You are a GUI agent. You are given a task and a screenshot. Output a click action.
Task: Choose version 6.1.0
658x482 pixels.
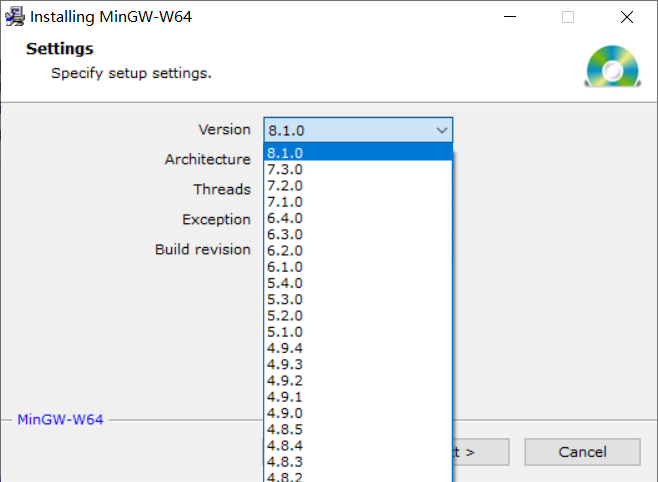tap(358, 267)
